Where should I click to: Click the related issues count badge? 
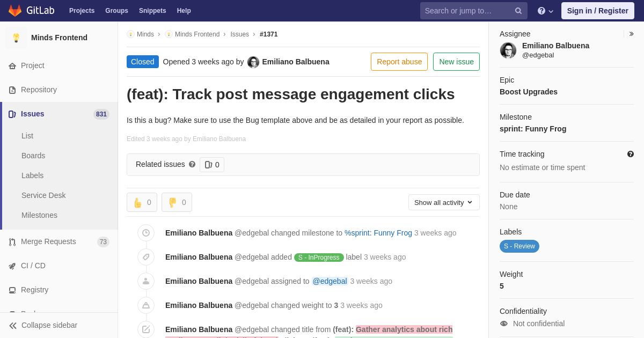tap(212, 165)
